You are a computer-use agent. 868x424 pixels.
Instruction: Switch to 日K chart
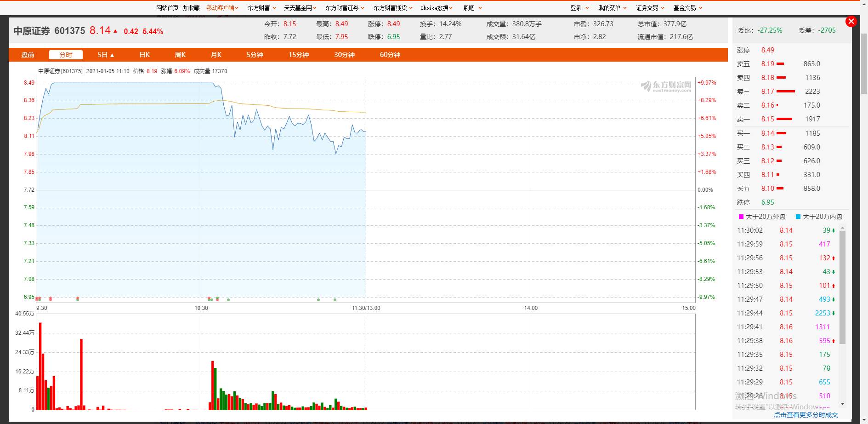[x=145, y=55]
